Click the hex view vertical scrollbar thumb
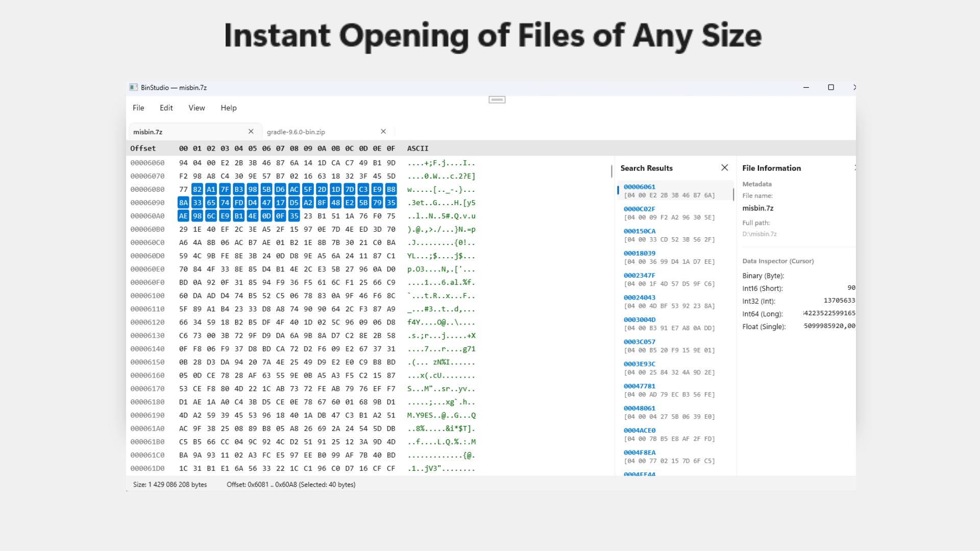The width and height of the screenshot is (980, 551). [611, 171]
